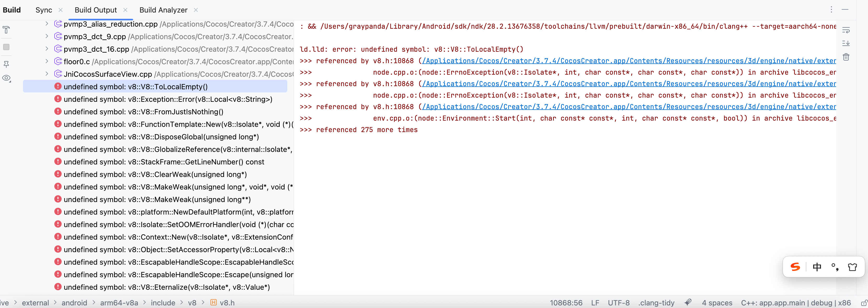Click the 4 spaces indent setting
The width and height of the screenshot is (868, 308).
coord(717,303)
